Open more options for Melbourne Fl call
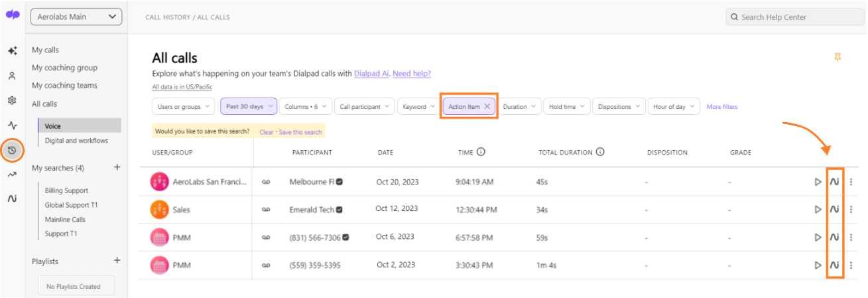This screenshot has height=298, width=868. 851,182
